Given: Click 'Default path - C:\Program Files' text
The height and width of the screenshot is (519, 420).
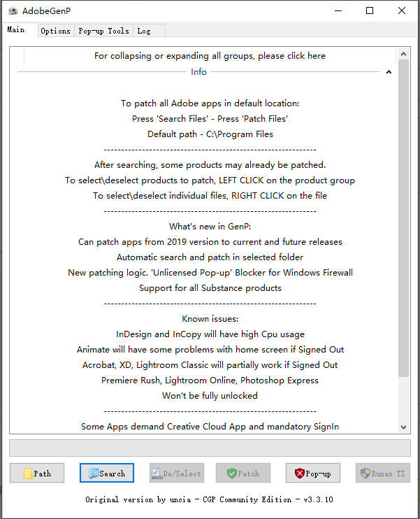Looking at the screenshot, I should click(210, 134).
